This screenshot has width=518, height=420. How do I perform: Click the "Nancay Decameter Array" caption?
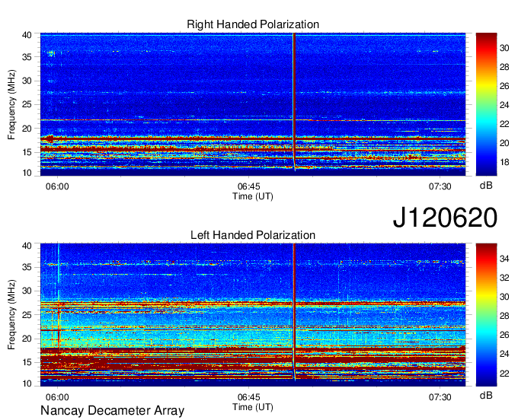click(112, 410)
